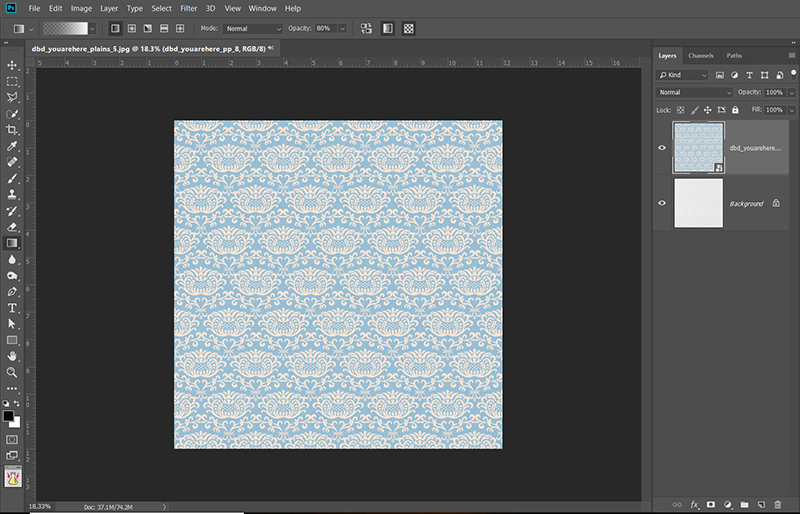Hide the dbd_youarehere layer with eye icon

pos(662,148)
